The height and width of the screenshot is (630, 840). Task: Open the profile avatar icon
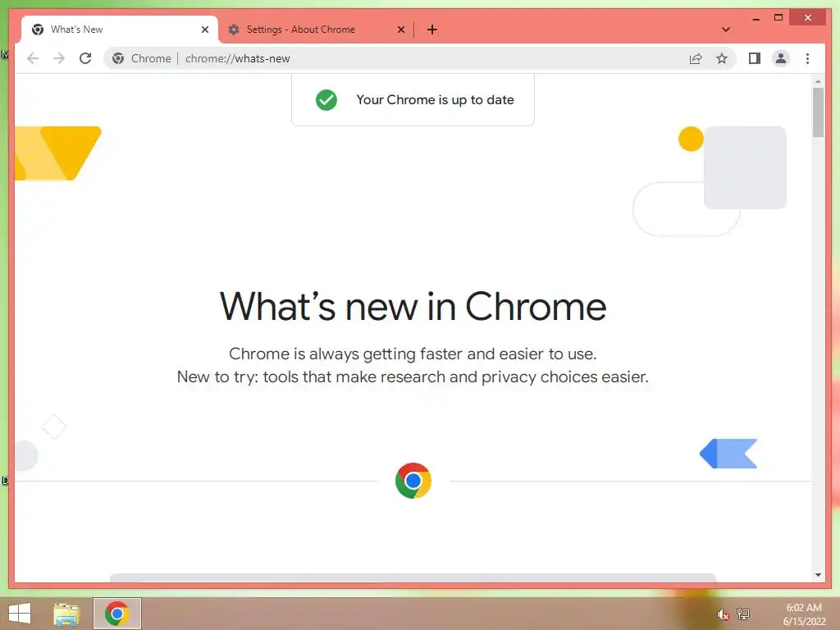tap(781, 58)
